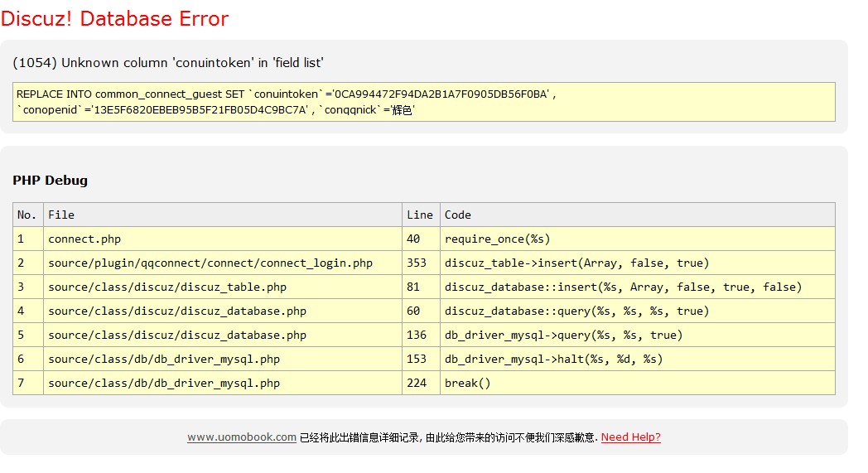Click the discuz_database::insert code cell
Viewport: 868px width, 473px height.
623,287
